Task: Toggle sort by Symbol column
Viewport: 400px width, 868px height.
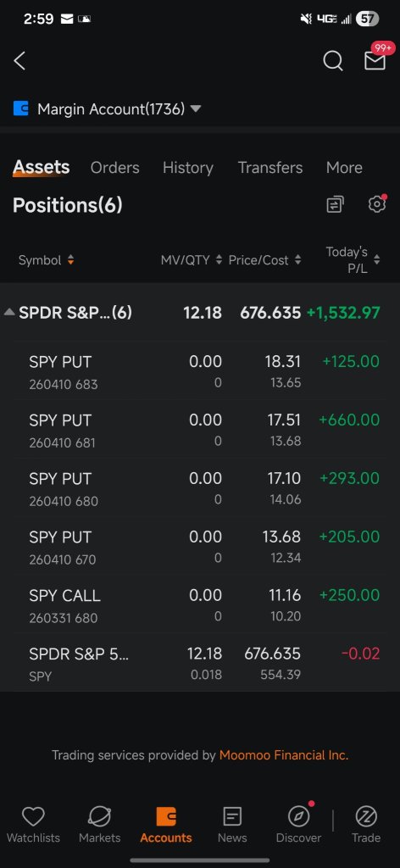Action: (46, 260)
